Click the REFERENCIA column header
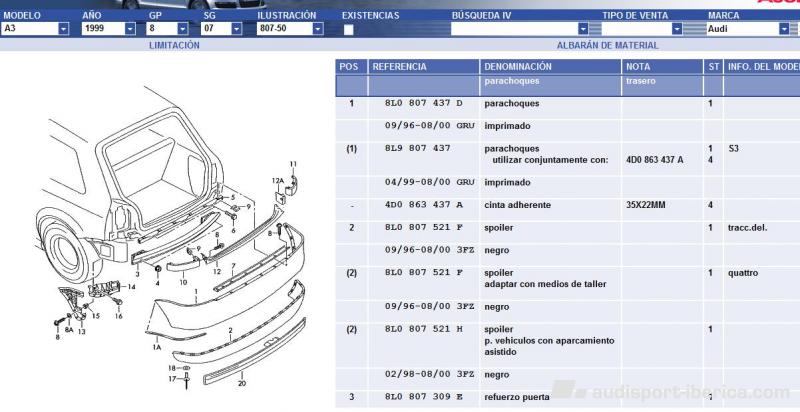The width and height of the screenshot is (800, 412). click(423, 67)
